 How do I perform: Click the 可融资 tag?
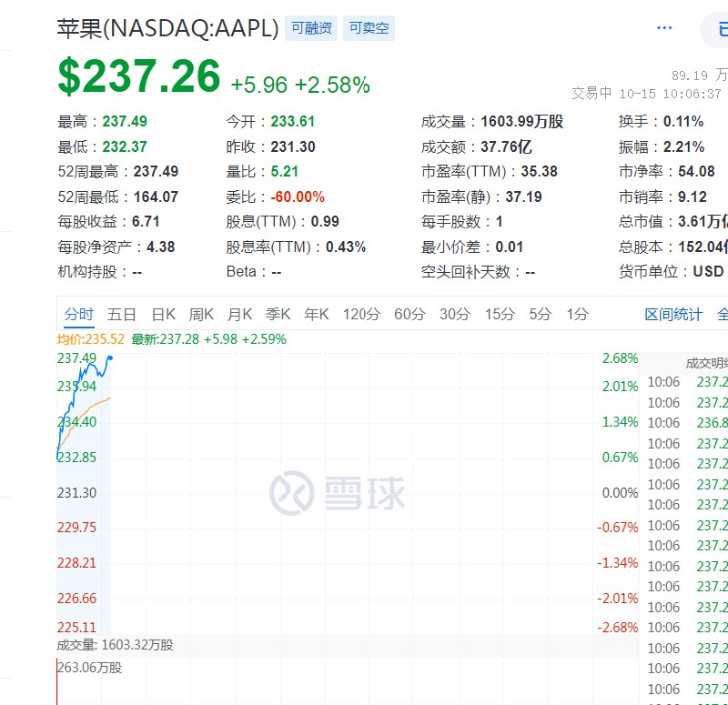[311, 28]
